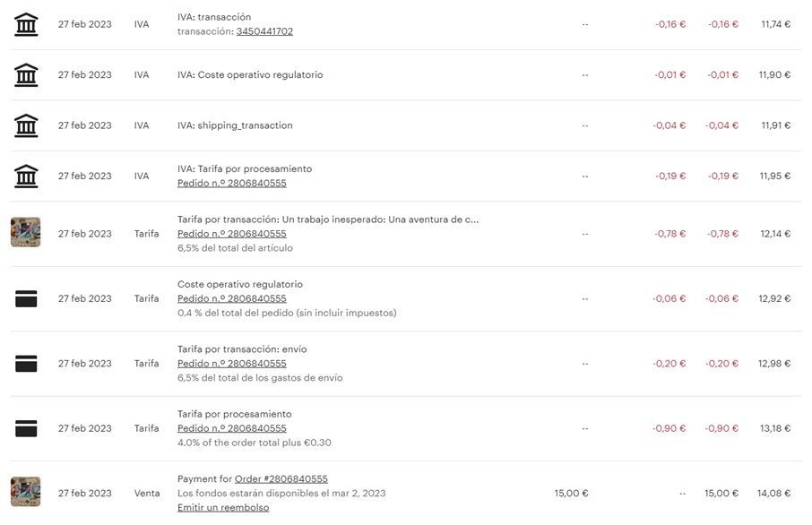Open order link under Tarifa por transacción: envío
Screen dimensions: 812x525
pos(231,364)
